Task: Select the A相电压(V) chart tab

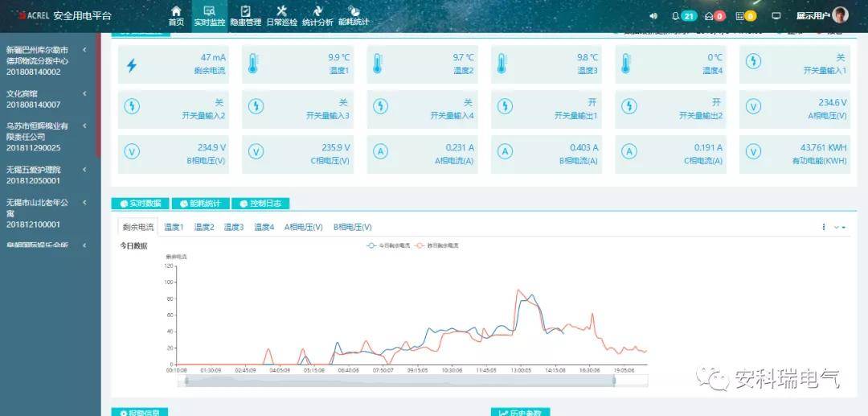Action: 303,227
